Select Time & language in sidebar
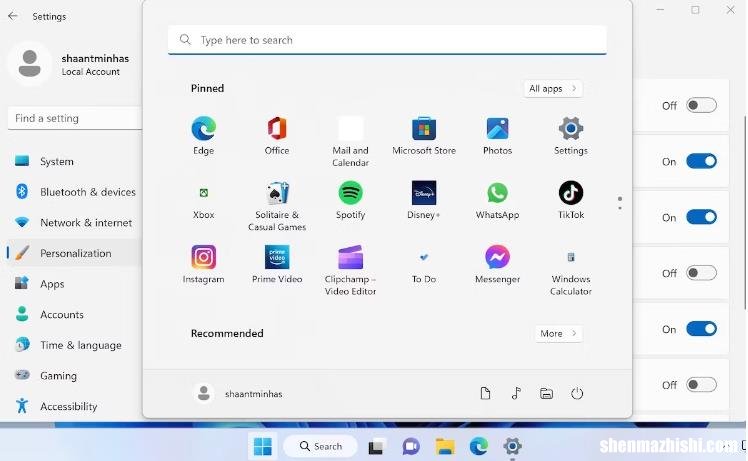This screenshot has height=461, width=748. click(72, 345)
